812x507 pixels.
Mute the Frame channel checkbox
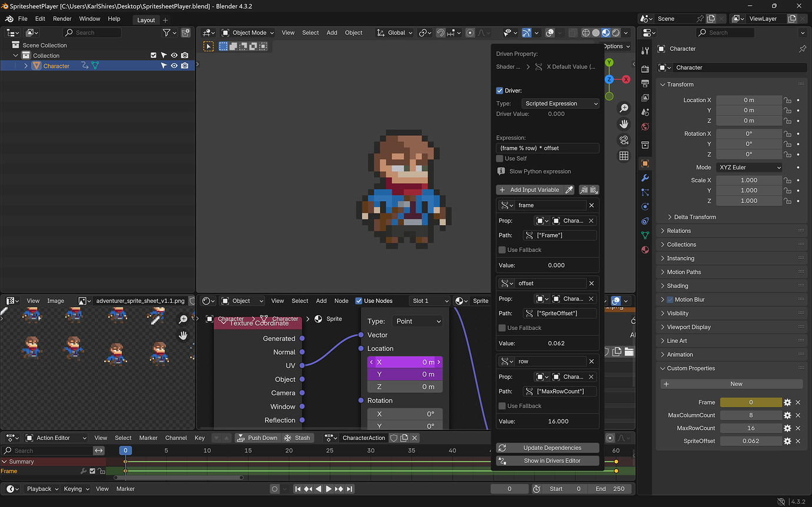[x=92, y=471]
